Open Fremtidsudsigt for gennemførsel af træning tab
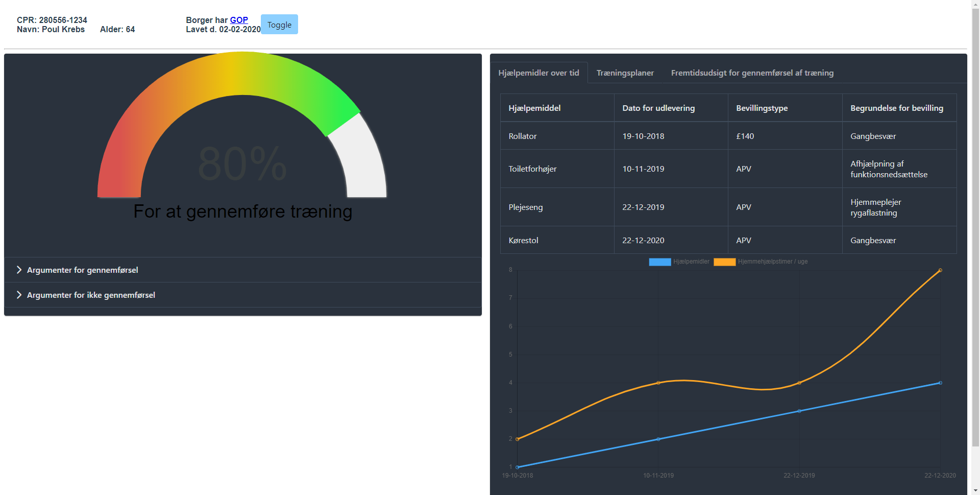This screenshot has height=495, width=980. (752, 73)
